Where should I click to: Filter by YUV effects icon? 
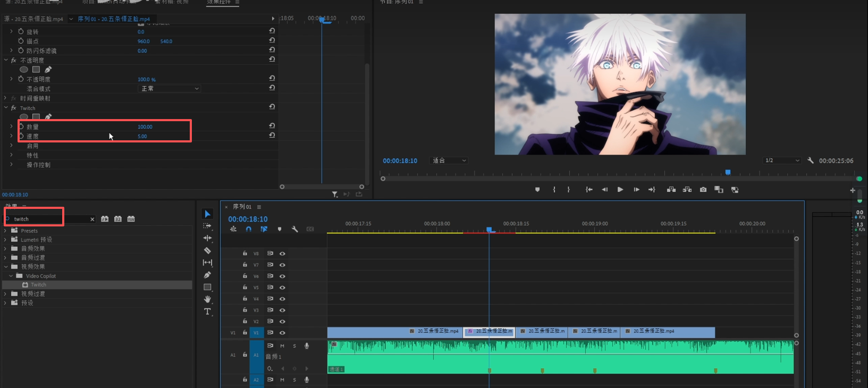(x=131, y=219)
